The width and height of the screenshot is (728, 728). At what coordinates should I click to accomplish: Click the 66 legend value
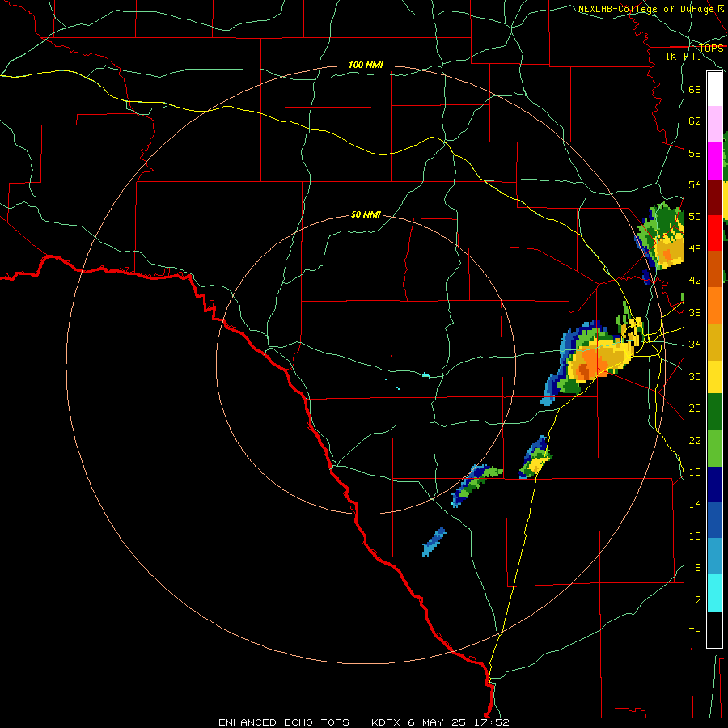pos(695,89)
